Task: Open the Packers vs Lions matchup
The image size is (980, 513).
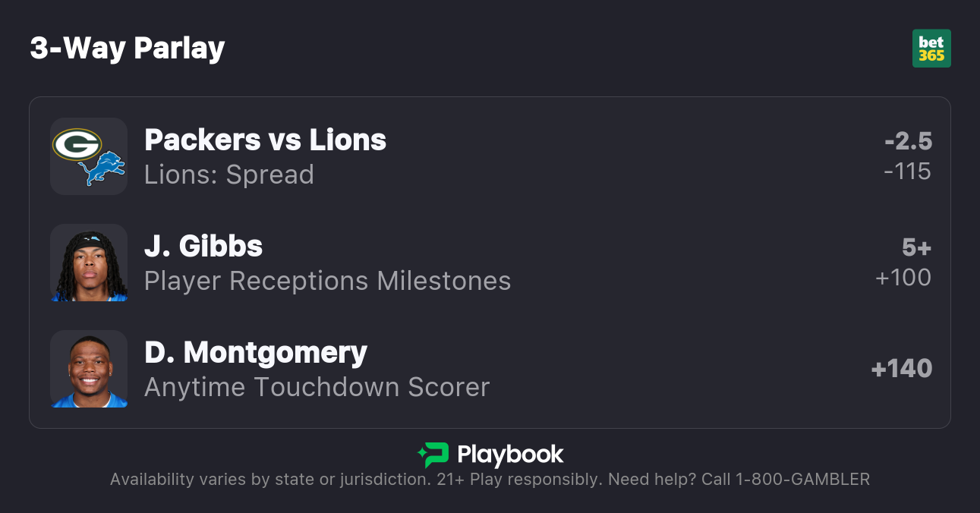Action: 265,140
